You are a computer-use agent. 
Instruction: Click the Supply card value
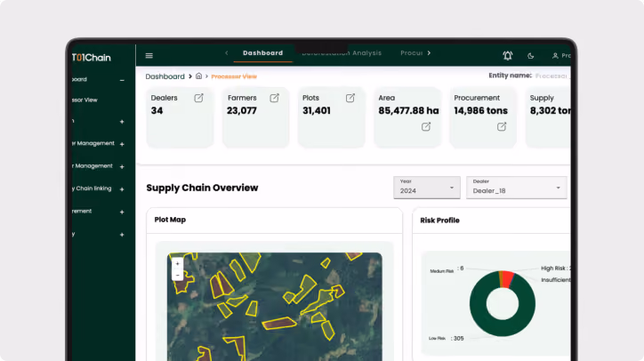[550, 110]
